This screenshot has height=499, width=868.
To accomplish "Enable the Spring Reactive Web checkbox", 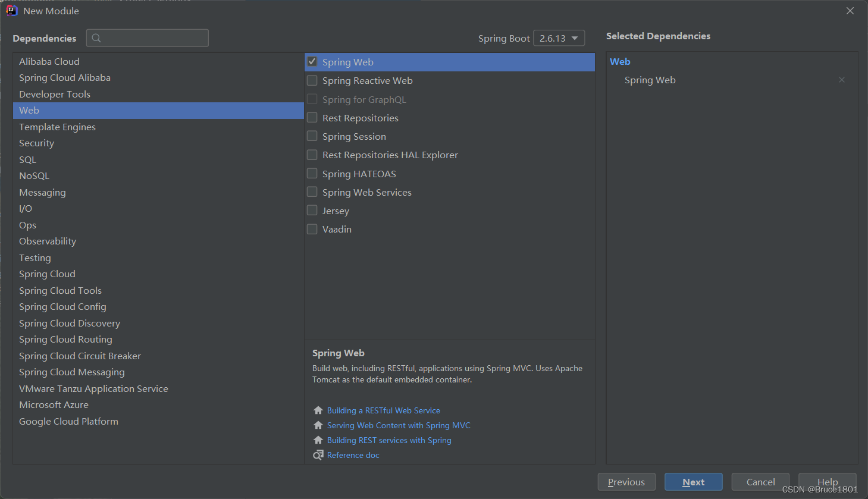I will [x=312, y=80].
